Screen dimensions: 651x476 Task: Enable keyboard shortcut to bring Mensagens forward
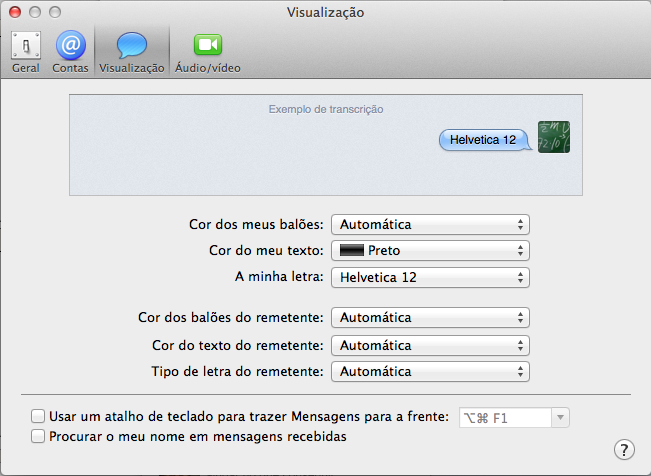pos(38,416)
